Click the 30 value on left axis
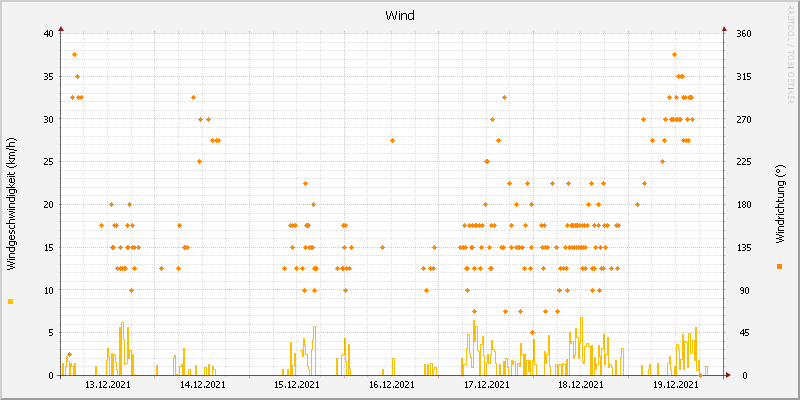 (48, 119)
